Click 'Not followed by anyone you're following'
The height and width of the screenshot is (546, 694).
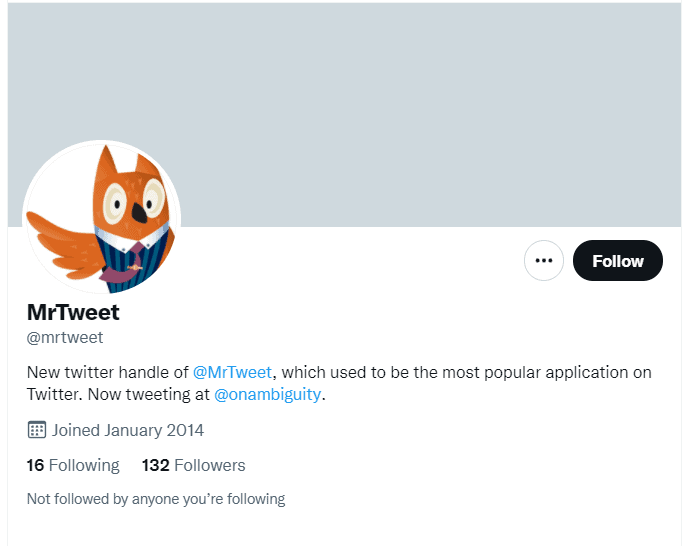tap(156, 499)
